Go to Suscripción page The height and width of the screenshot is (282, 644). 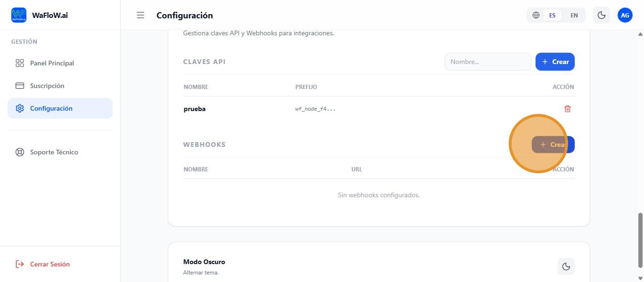tap(47, 86)
